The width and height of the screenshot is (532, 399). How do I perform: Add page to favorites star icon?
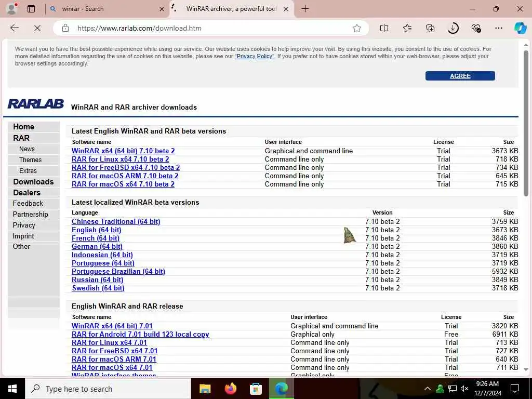356,28
